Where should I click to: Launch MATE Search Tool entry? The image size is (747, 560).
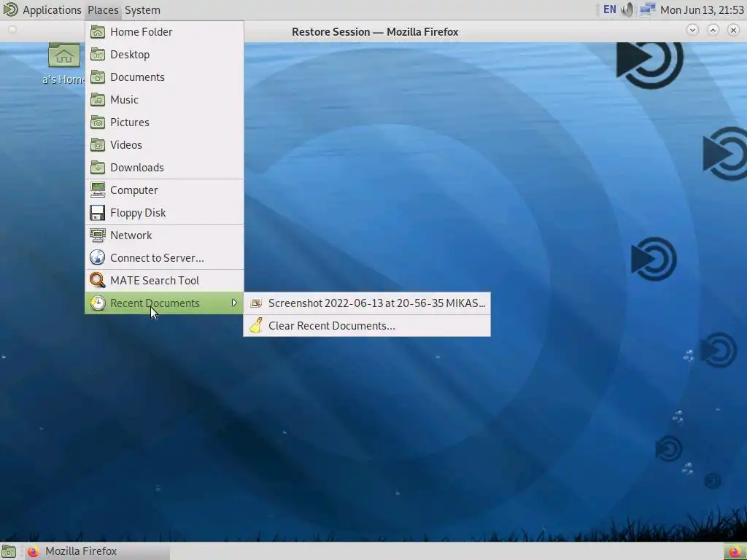click(164, 281)
